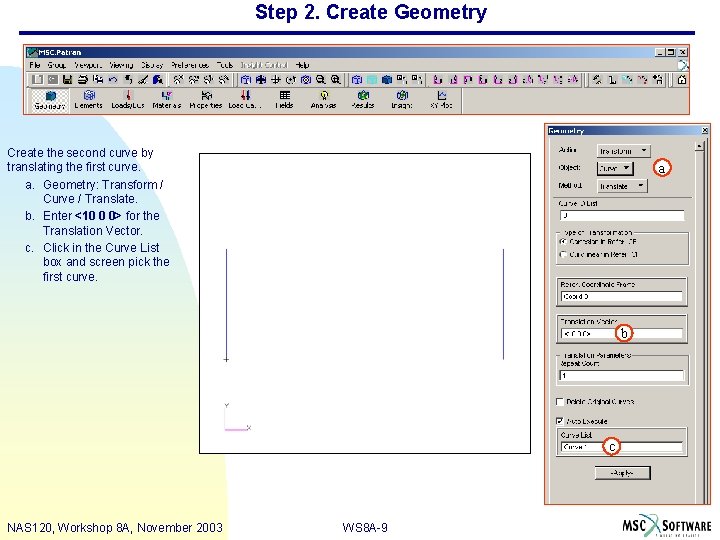This screenshot has height=540, width=720.
Task: Open the Loads/BCs application form
Action: 128,100
